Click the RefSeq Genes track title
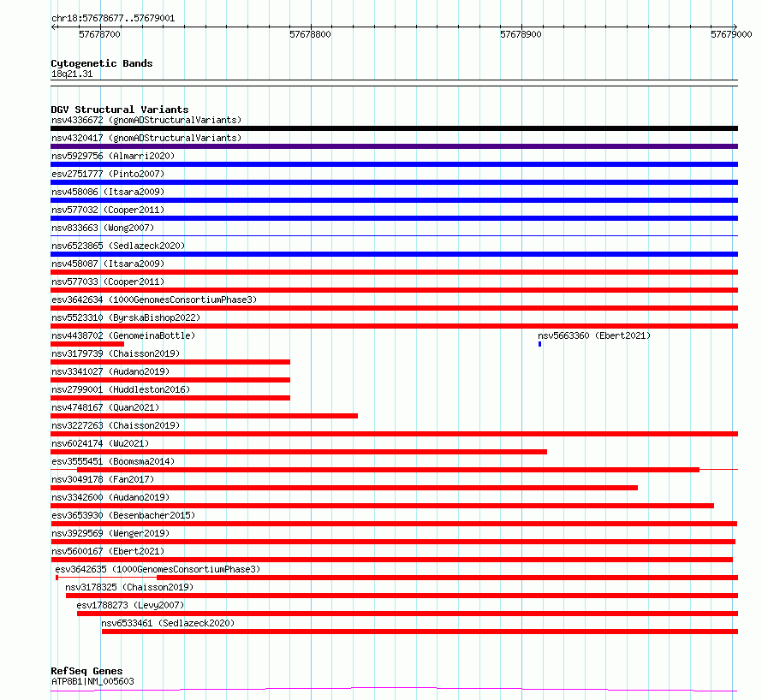 (86, 672)
